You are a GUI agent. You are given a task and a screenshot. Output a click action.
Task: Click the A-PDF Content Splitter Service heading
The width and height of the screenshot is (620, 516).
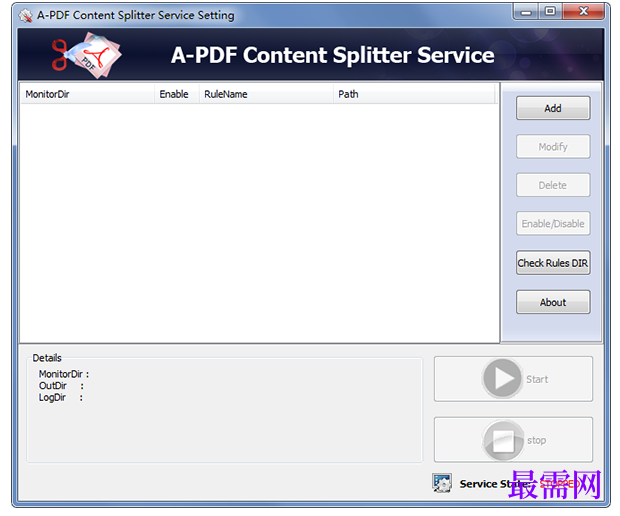pyautogui.click(x=333, y=55)
